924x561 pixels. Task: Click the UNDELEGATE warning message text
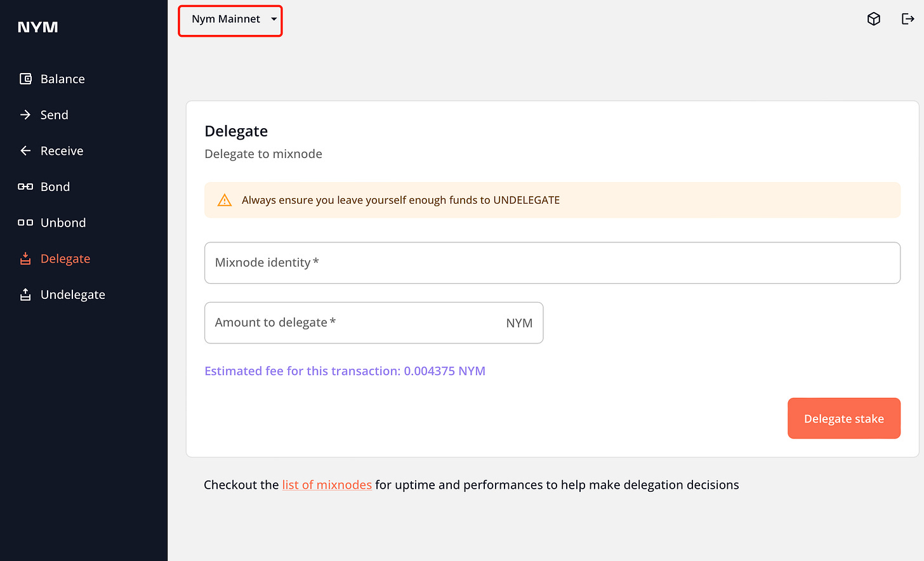click(400, 200)
